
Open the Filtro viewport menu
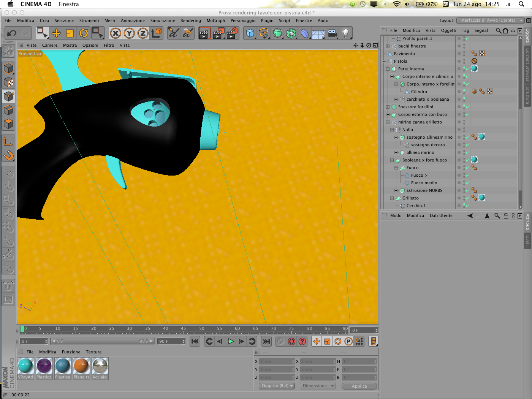(109, 45)
